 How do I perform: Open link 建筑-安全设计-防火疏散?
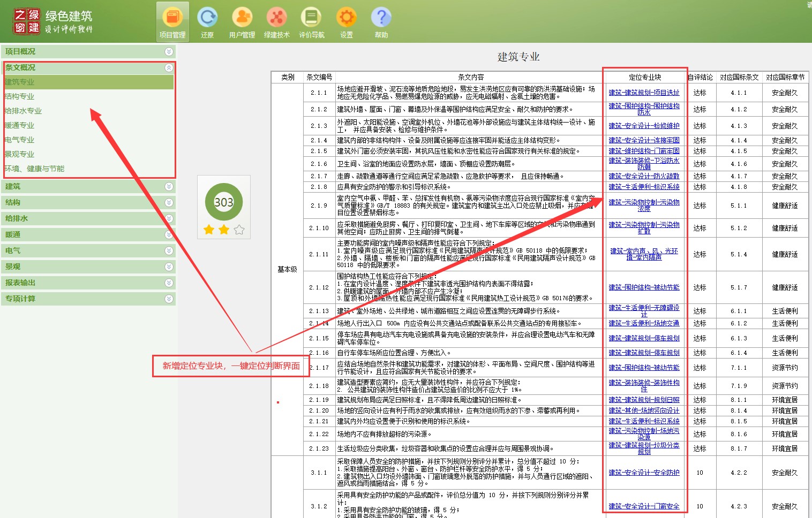(644, 176)
